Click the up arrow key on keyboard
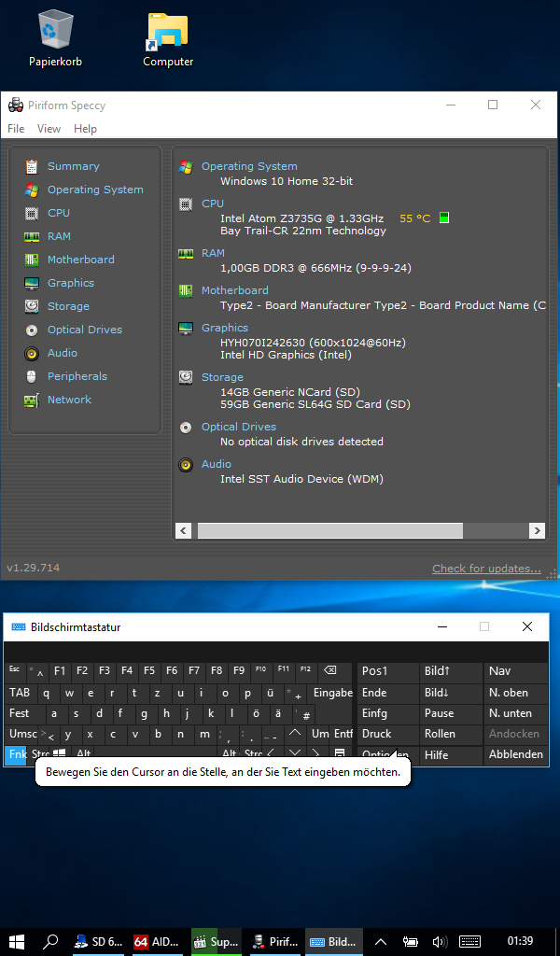The width and height of the screenshot is (560, 956). tap(295, 734)
